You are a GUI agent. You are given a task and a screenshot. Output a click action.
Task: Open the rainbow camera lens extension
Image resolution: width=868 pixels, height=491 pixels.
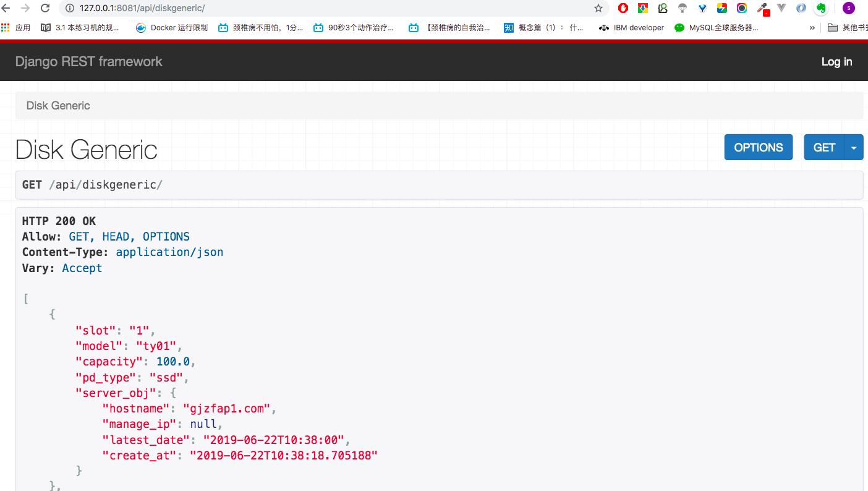tap(742, 8)
